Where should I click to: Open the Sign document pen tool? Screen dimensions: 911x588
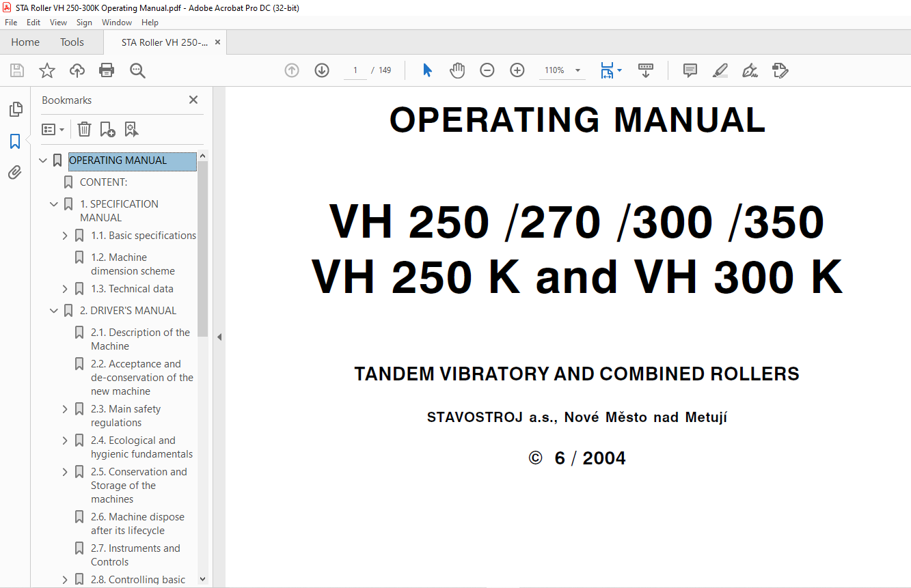(x=750, y=70)
